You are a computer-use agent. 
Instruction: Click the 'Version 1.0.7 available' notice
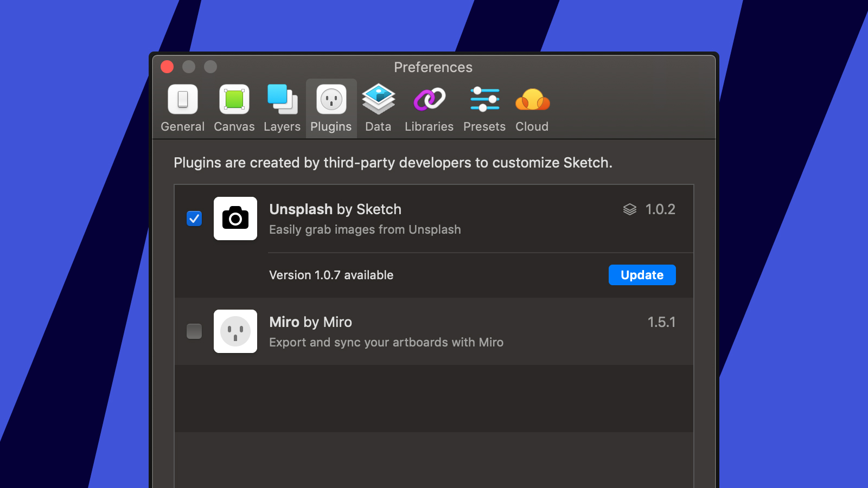click(x=331, y=275)
